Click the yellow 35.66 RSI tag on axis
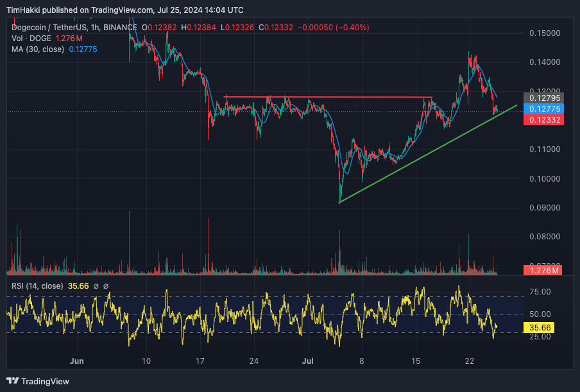The height and width of the screenshot is (392, 580). tap(540, 328)
